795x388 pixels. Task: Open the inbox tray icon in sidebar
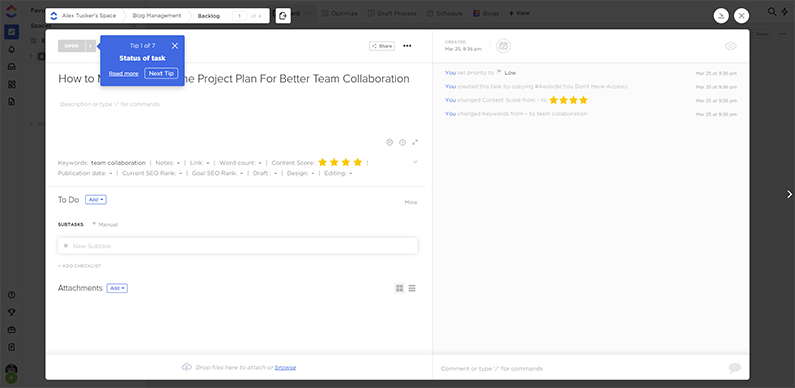(12, 66)
